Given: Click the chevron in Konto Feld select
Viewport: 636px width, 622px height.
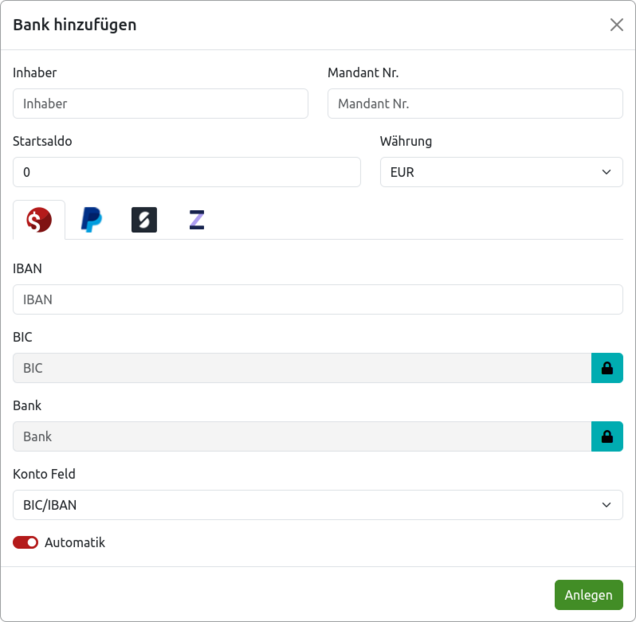Looking at the screenshot, I should pyautogui.click(x=606, y=505).
